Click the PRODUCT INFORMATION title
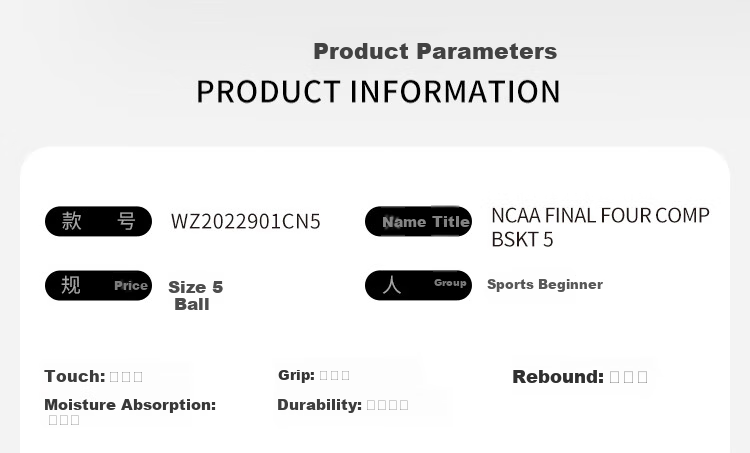Screen dimensions: 750x453 point(378,92)
